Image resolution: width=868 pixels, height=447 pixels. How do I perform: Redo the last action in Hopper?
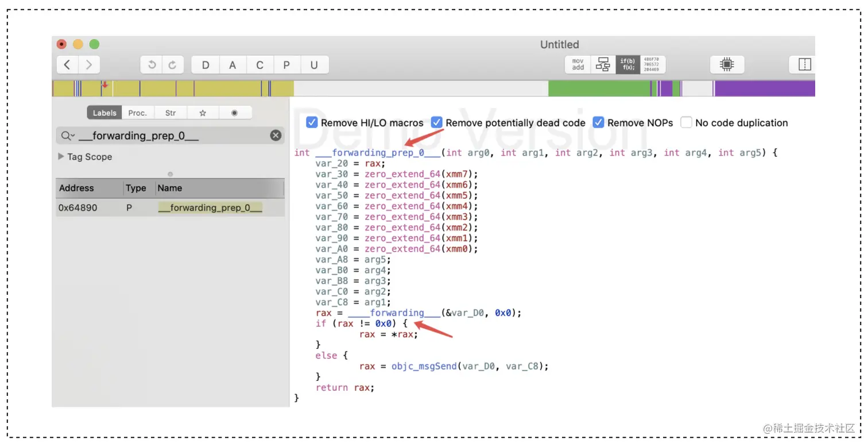coord(172,65)
